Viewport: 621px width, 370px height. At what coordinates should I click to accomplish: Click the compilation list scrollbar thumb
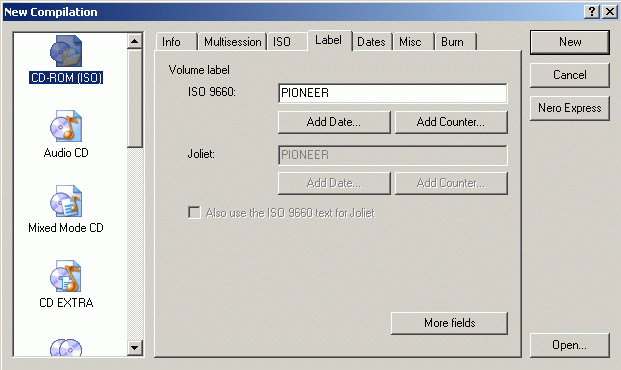coord(135,98)
